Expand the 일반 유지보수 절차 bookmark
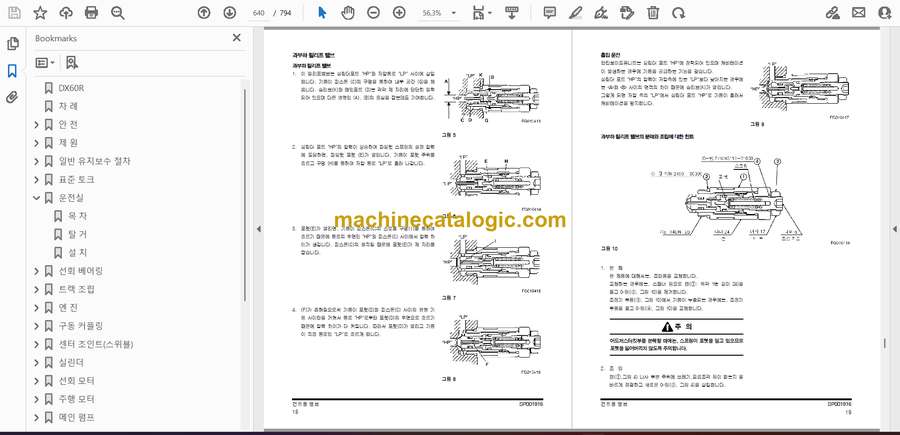Screen dimensions: 900x435 tap(37, 161)
